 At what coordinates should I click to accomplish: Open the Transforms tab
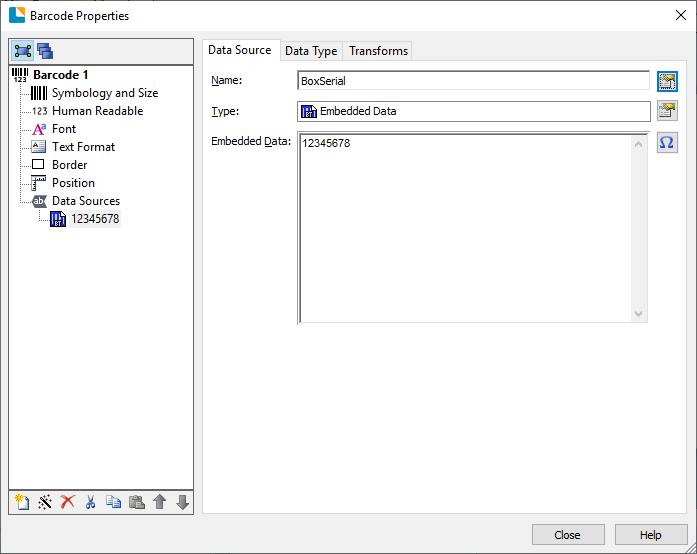coord(378,51)
